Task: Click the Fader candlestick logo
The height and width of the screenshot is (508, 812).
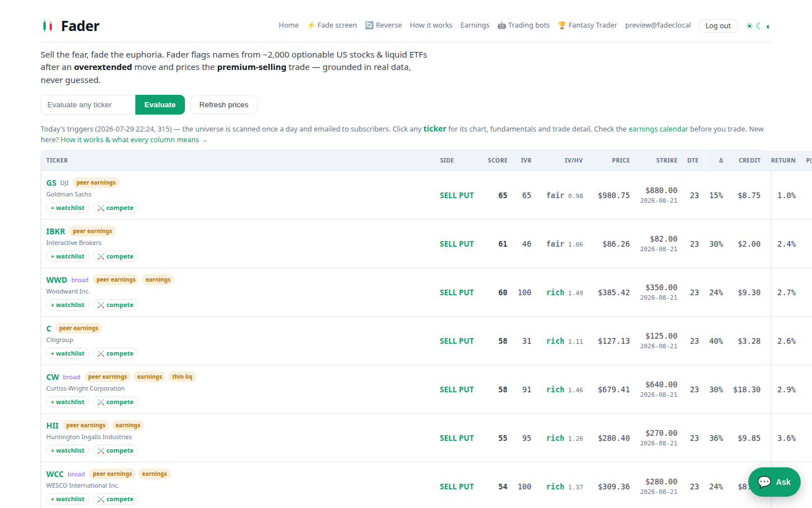Action: click(x=48, y=26)
